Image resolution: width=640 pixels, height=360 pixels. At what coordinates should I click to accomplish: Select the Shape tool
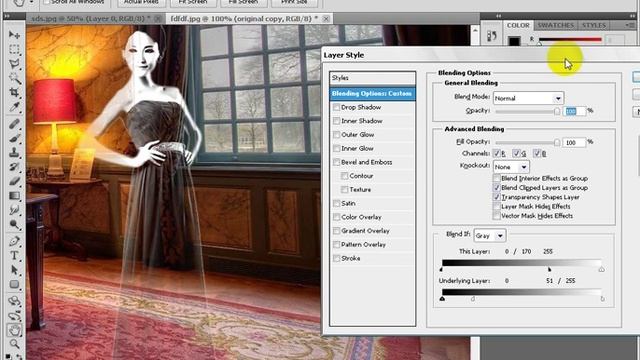pyautogui.click(x=14, y=284)
